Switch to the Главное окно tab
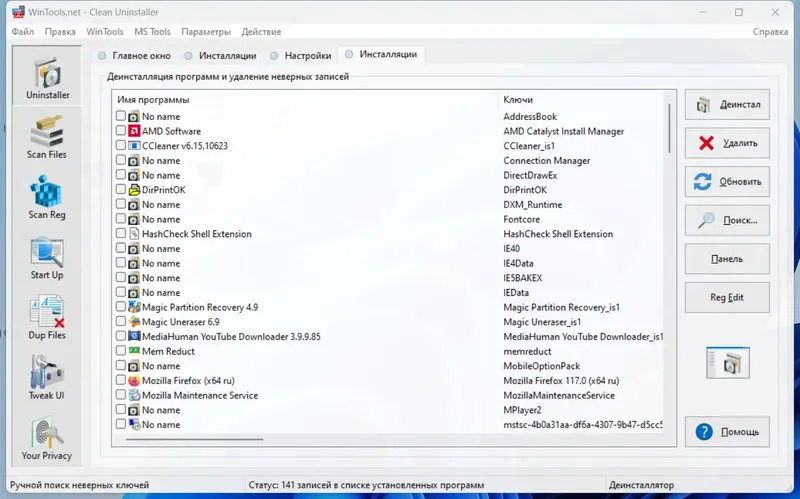This screenshot has height=499, width=800. [135, 56]
